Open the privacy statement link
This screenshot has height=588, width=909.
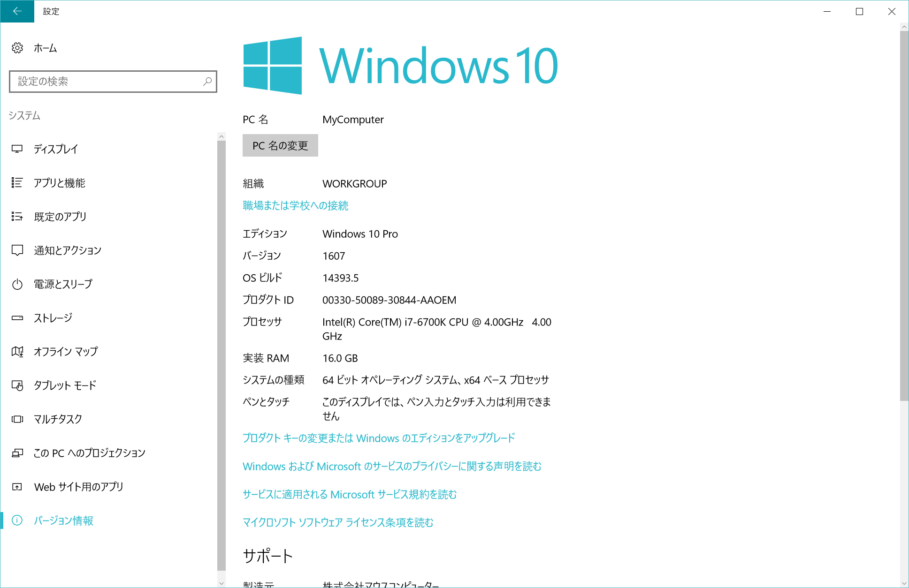pos(392,466)
